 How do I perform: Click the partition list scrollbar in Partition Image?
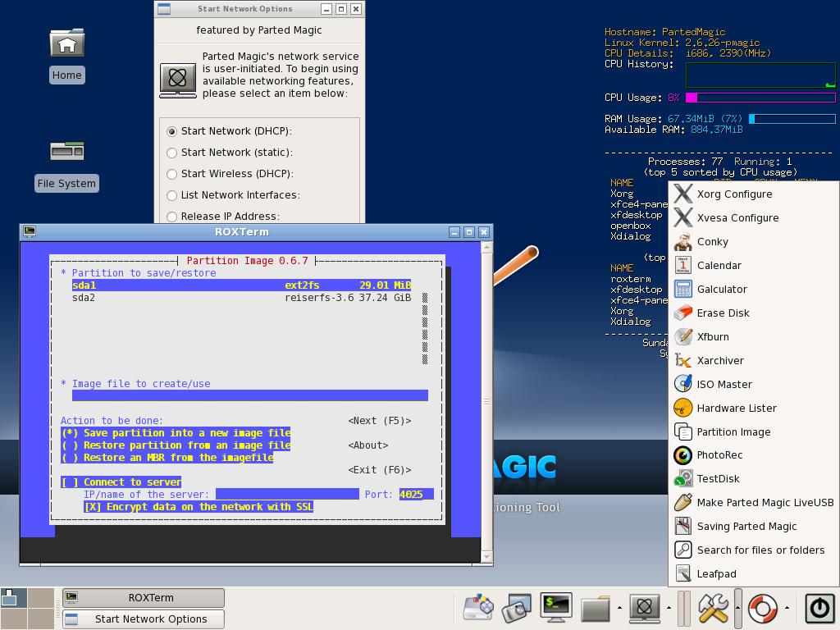(425, 328)
